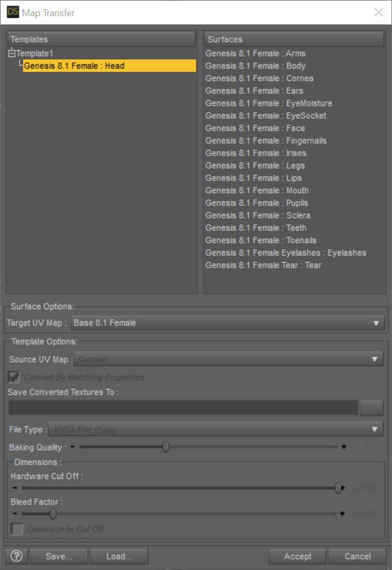
Task: Open the Source UV Map dropdown
Action: (228, 359)
